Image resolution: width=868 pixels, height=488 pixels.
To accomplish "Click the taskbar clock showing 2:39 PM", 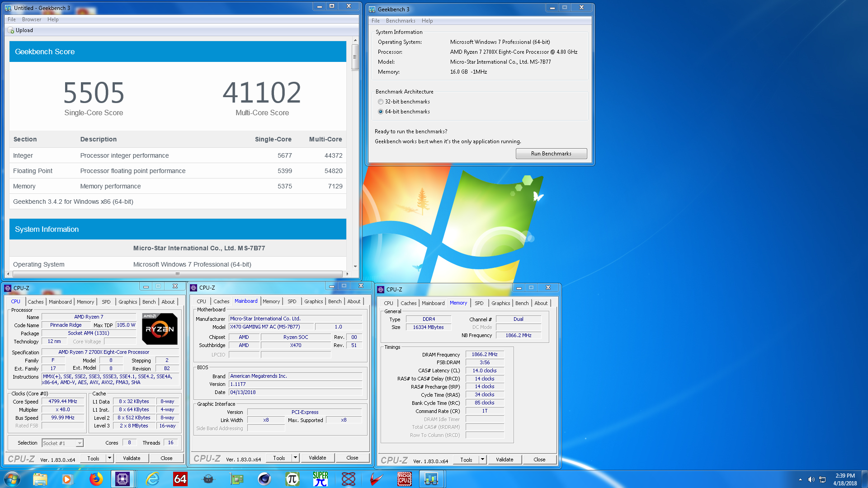I will point(845,479).
